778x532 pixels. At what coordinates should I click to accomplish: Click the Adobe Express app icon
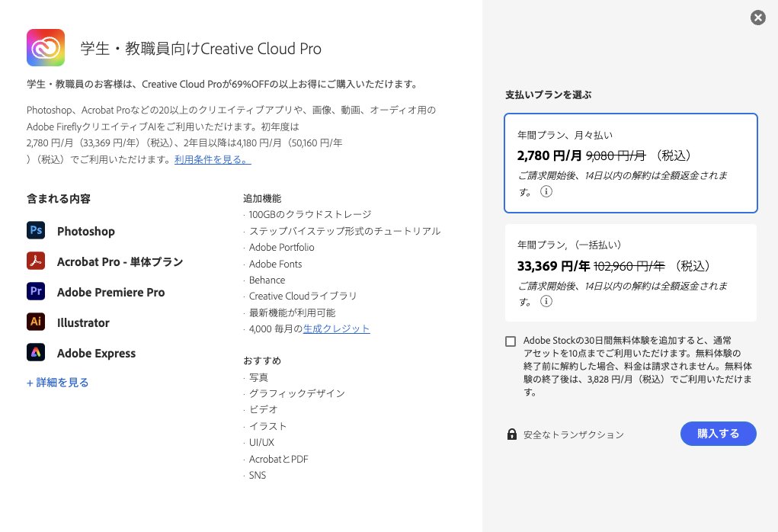pyautogui.click(x=37, y=353)
